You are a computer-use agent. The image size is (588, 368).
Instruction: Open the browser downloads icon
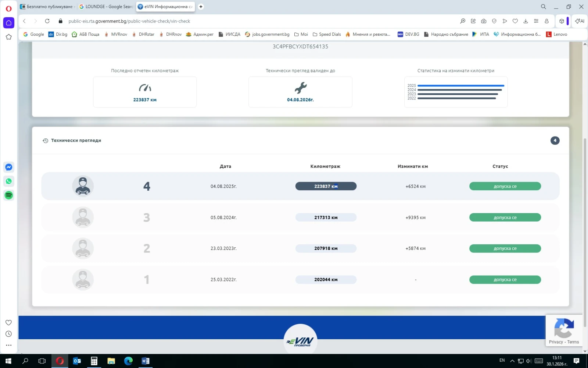526,21
